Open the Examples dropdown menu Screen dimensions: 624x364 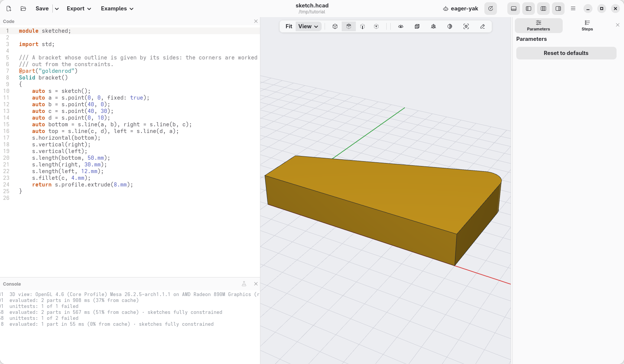pos(117,9)
